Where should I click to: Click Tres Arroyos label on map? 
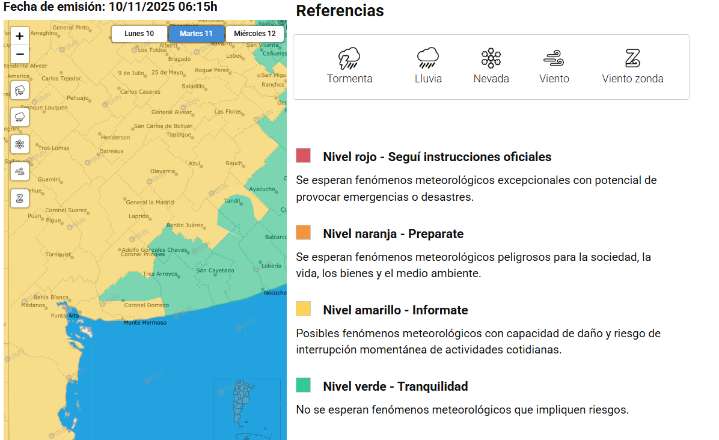(160, 274)
